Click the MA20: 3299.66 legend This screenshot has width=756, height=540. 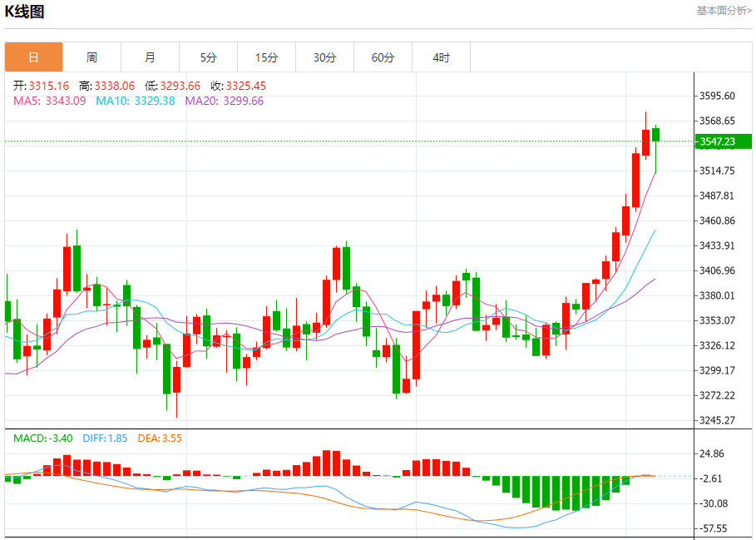225,101
